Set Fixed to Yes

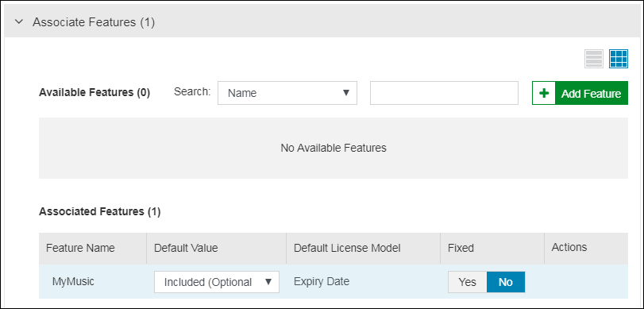click(x=468, y=282)
